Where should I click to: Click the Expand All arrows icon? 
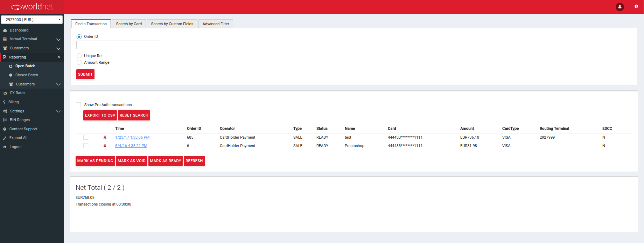5,138
